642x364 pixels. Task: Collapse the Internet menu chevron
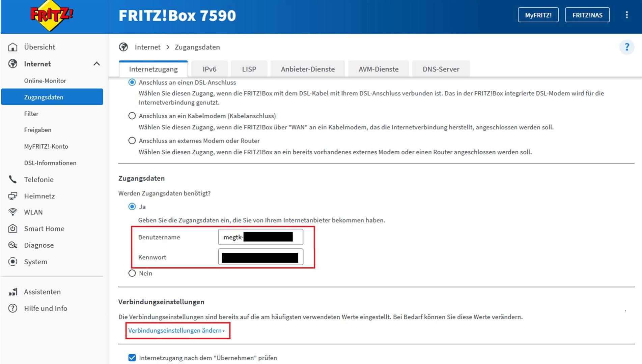coord(96,64)
